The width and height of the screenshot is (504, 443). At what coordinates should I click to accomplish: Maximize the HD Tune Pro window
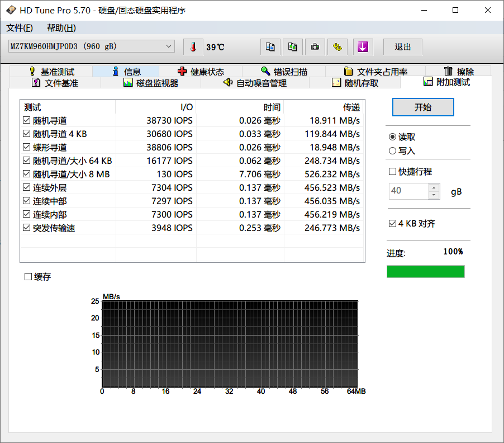coord(455,10)
